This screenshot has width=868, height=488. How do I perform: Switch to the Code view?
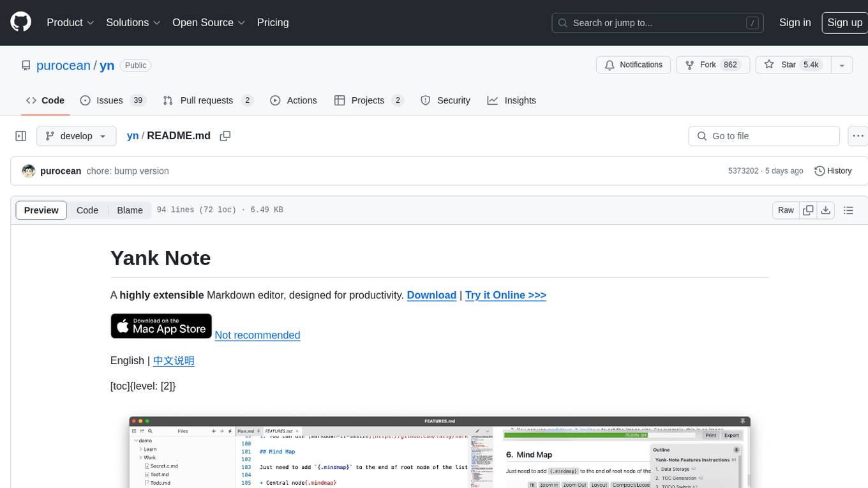tap(87, 210)
